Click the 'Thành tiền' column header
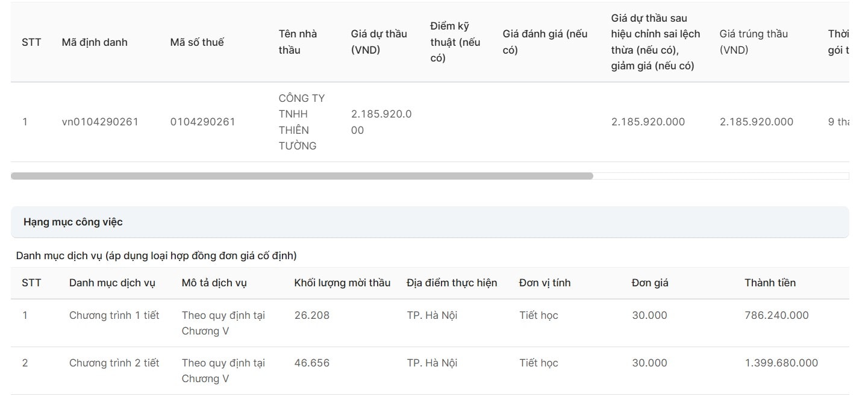 770,283
